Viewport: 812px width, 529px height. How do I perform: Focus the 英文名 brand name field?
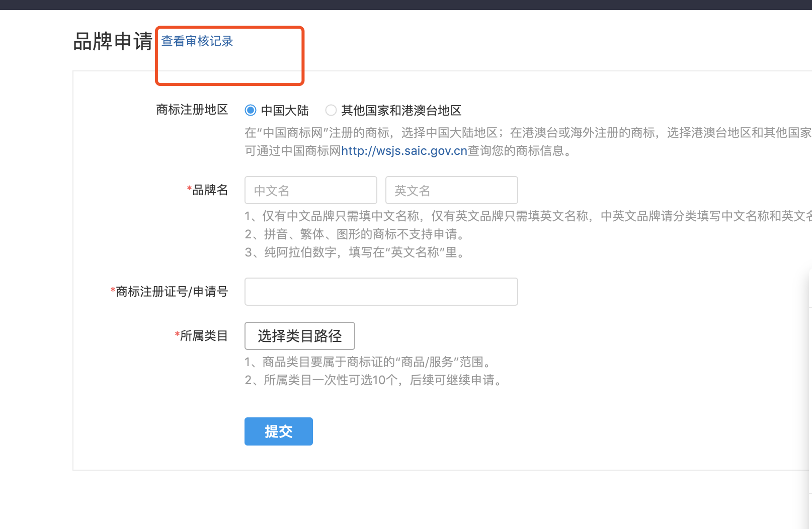click(452, 190)
